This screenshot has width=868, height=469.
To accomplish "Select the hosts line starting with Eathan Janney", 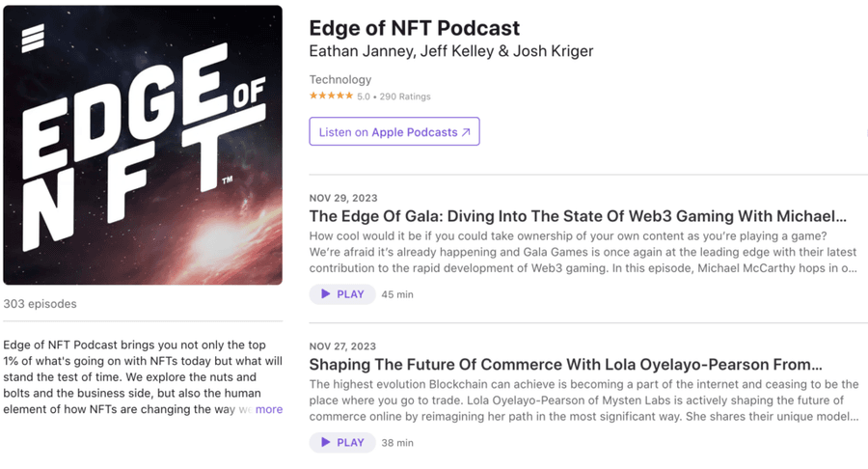I will 451,51.
